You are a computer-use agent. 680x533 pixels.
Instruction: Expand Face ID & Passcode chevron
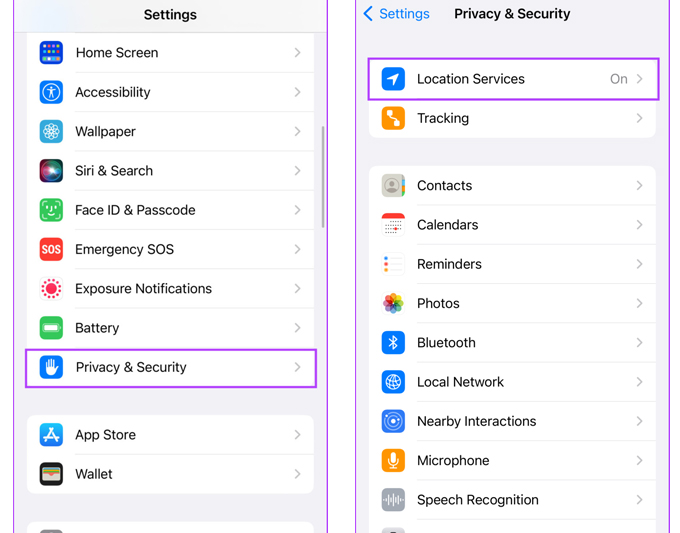click(297, 210)
